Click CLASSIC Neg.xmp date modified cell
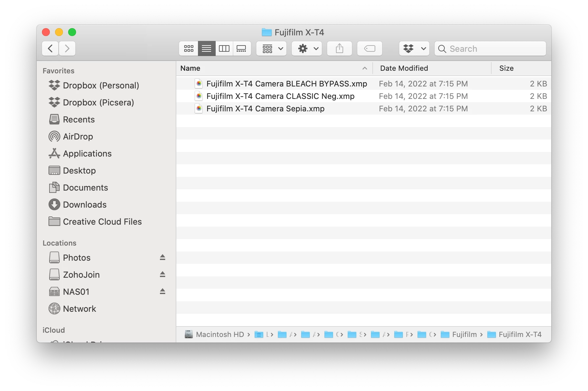The height and width of the screenshot is (391, 588). click(x=423, y=96)
